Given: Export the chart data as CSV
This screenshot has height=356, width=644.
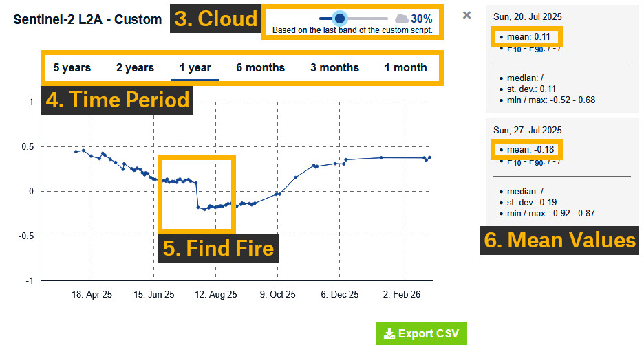Looking at the screenshot, I should (x=421, y=333).
